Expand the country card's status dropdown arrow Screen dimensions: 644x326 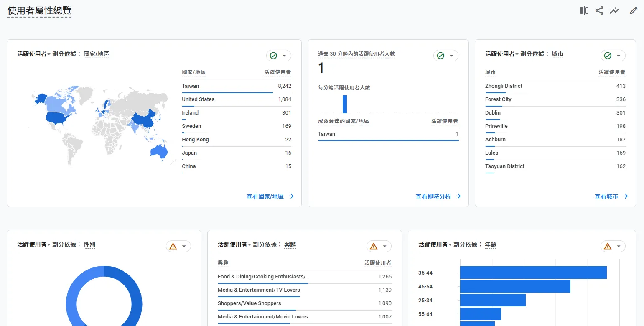point(284,56)
